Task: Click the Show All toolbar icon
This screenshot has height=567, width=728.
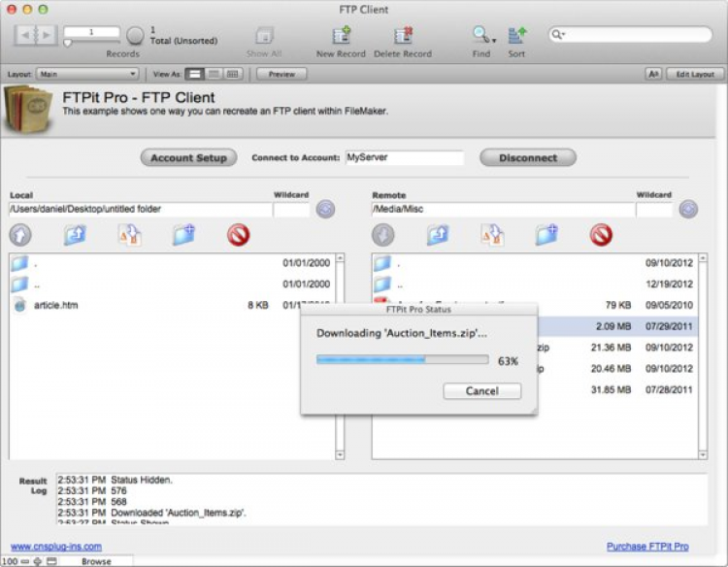Action: point(264,35)
